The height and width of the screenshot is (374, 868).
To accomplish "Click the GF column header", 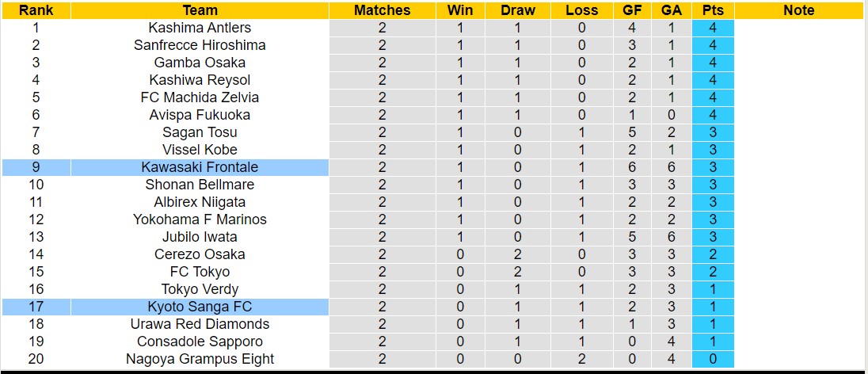I will (632, 10).
